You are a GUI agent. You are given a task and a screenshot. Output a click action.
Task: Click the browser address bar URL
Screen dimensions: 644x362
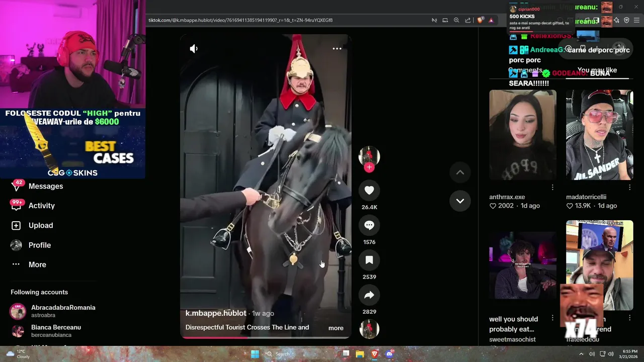tap(240, 20)
